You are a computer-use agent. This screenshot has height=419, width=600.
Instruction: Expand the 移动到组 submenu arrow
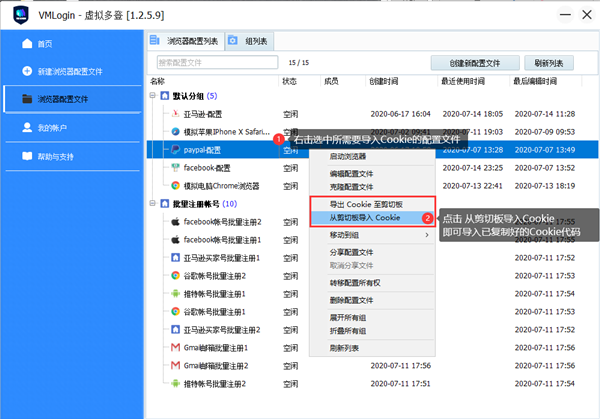(427, 235)
